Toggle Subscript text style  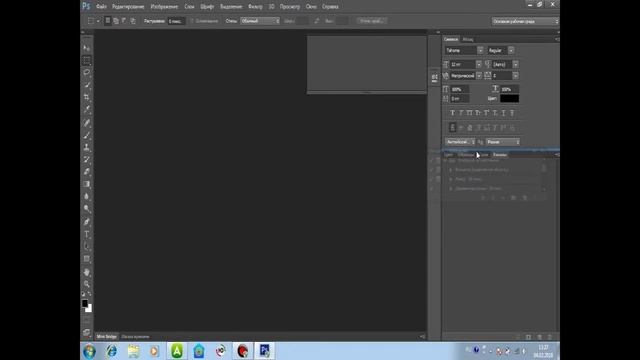point(495,113)
